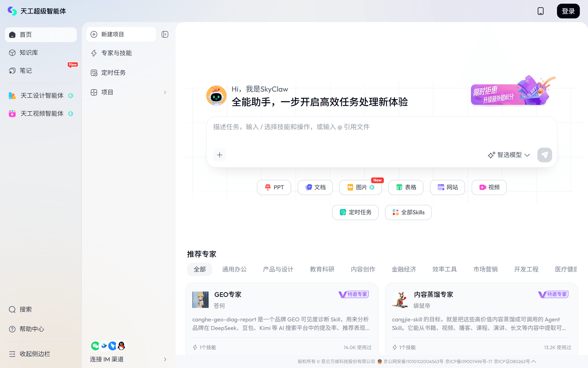Open the 限时钜惠 promotion banner
The width and height of the screenshot is (588, 368).
[x=513, y=91]
